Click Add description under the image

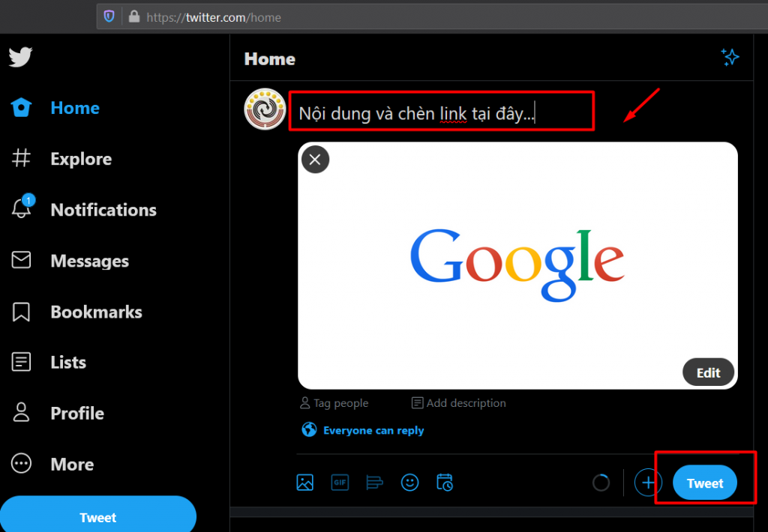point(459,403)
